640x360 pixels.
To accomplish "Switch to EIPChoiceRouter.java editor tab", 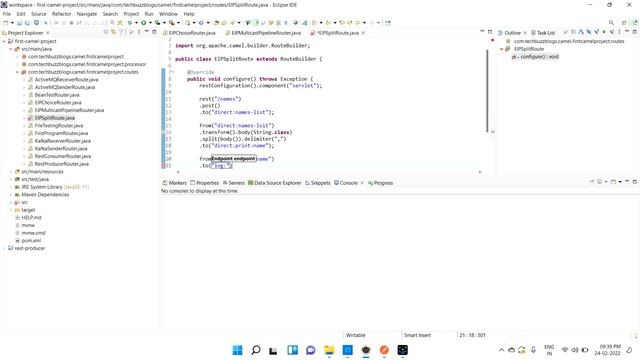I will (x=189, y=33).
